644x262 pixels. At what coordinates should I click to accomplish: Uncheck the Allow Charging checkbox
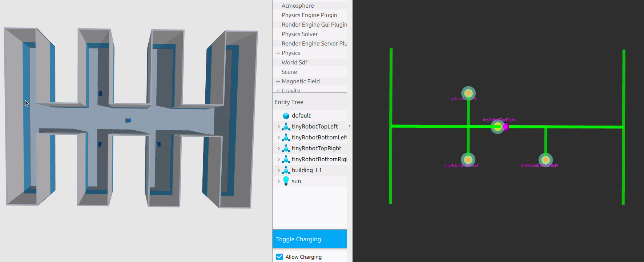[279, 257]
